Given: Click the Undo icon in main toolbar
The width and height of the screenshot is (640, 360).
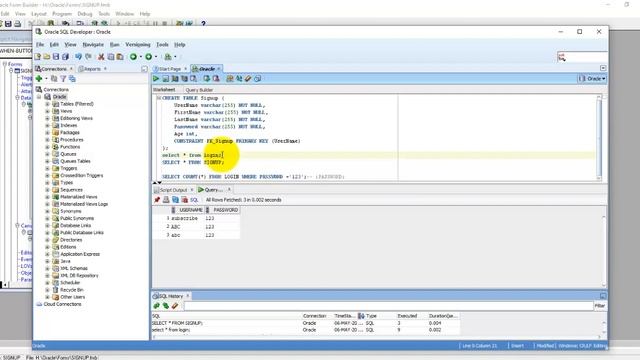Looking at the screenshot, I should (78, 57).
